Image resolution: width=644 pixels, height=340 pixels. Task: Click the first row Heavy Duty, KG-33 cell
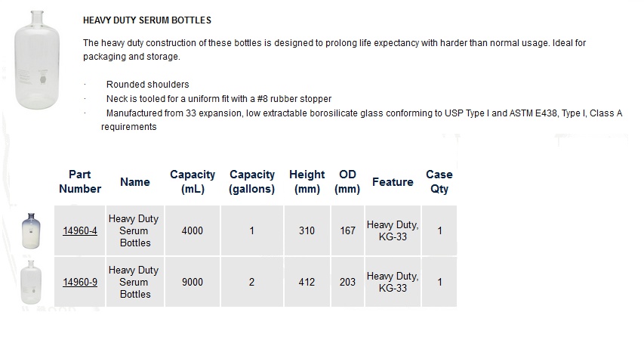[393, 230]
